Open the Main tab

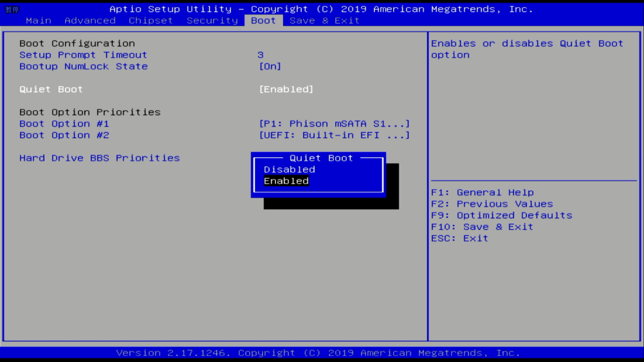pos(39,21)
